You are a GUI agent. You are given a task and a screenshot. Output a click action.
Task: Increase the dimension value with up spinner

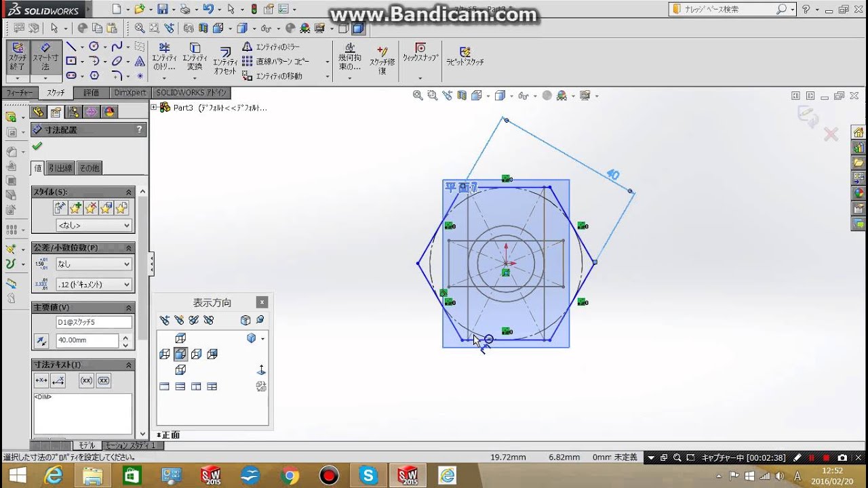click(x=125, y=338)
